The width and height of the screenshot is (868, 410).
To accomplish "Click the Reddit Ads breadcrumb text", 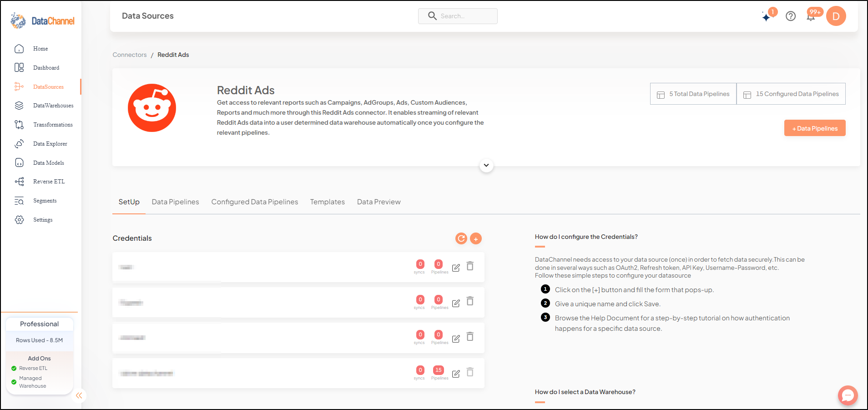I will pos(173,55).
